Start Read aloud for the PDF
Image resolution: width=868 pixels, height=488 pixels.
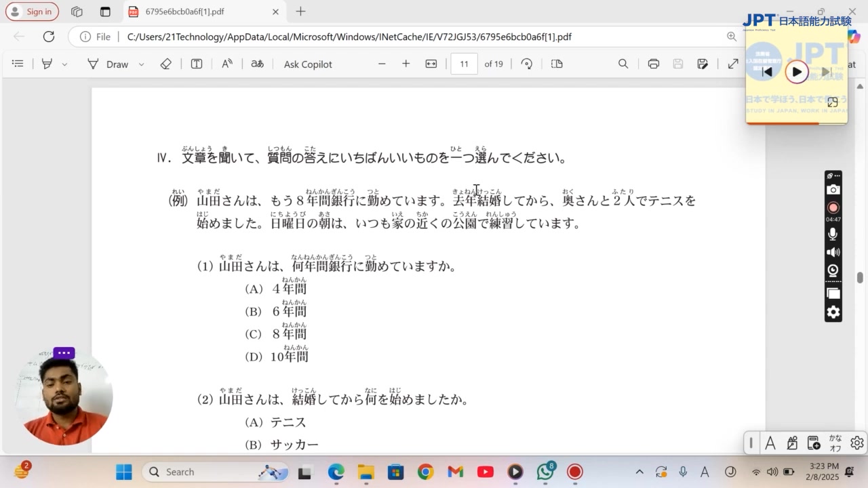pos(227,64)
